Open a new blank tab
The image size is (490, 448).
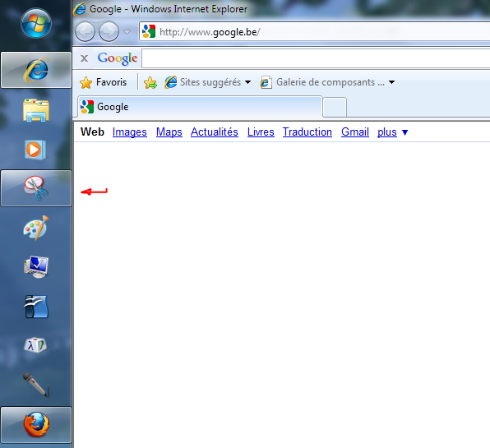coord(335,107)
